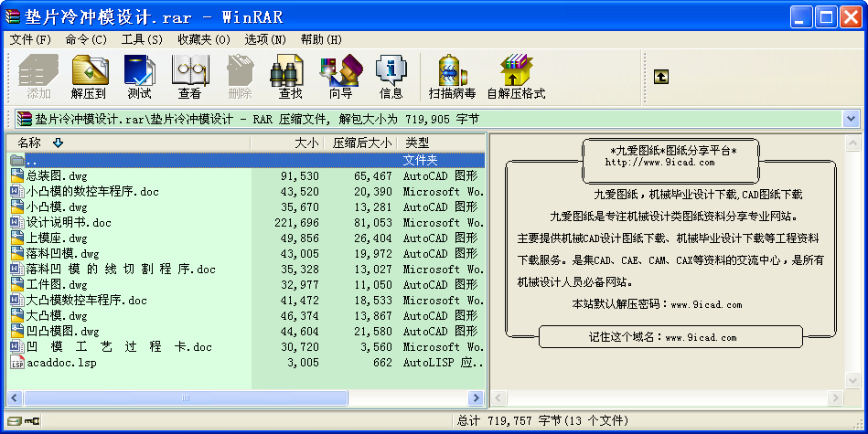Open the File (文件) menu
868x434 pixels.
30,39
